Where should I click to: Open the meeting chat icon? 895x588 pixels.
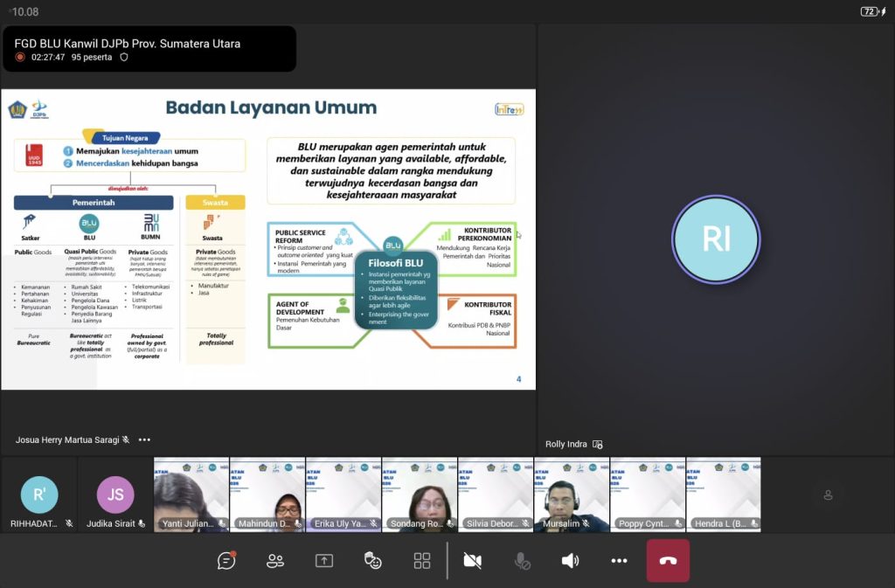pyautogui.click(x=226, y=561)
